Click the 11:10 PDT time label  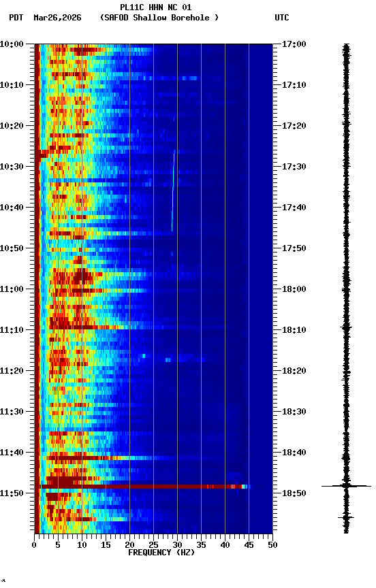(x=12, y=330)
